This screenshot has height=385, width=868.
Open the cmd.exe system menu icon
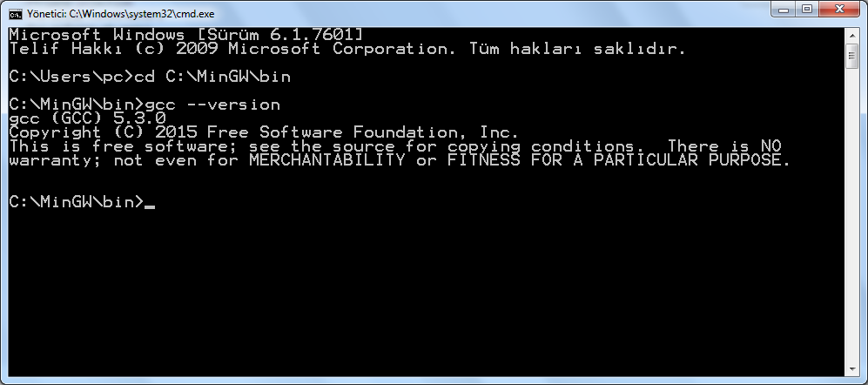coord(17,14)
